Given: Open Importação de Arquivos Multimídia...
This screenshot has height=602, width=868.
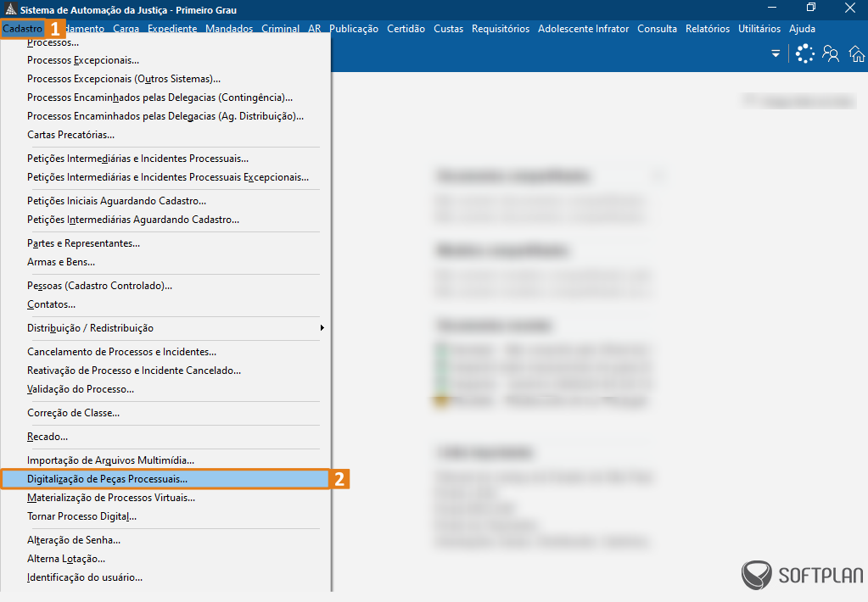Looking at the screenshot, I should [110, 461].
